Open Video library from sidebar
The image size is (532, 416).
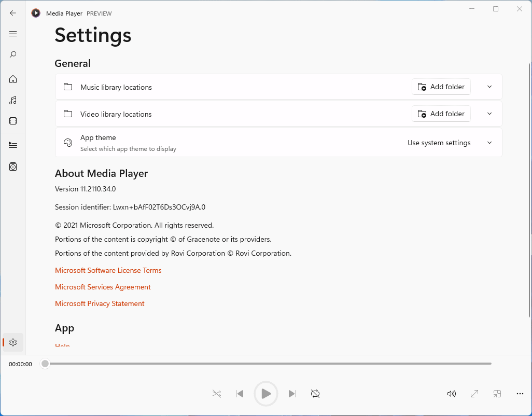[13, 121]
